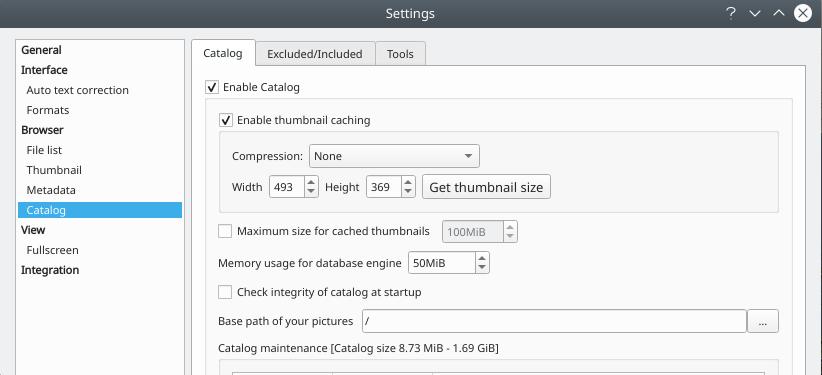Close the Settings dialog with the X icon
822x375 pixels.
(803, 13)
